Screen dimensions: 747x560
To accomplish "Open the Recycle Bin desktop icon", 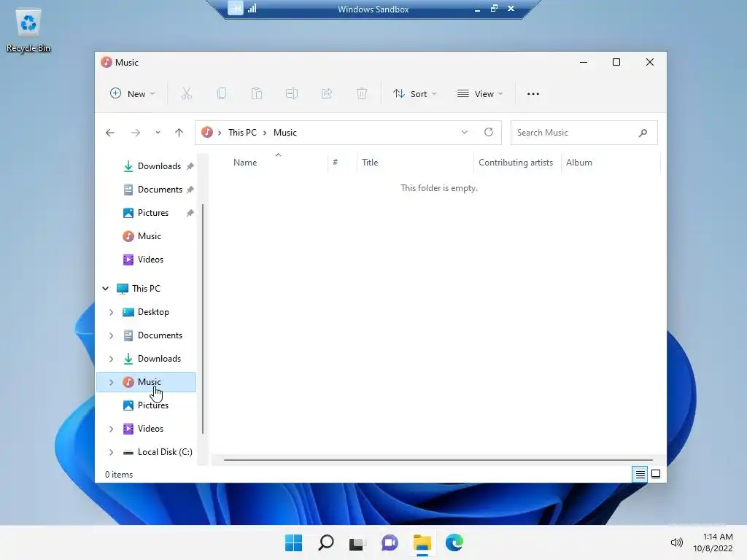I will [28, 29].
